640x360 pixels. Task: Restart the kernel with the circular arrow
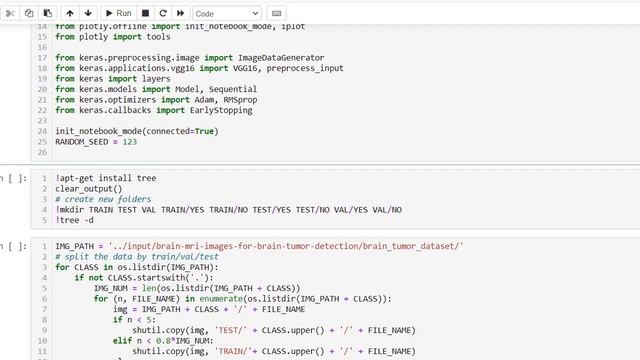(163, 13)
